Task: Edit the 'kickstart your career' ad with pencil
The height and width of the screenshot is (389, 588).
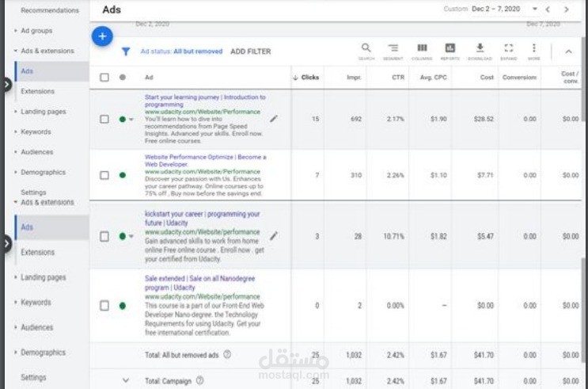Action: [x=274, y=236]
